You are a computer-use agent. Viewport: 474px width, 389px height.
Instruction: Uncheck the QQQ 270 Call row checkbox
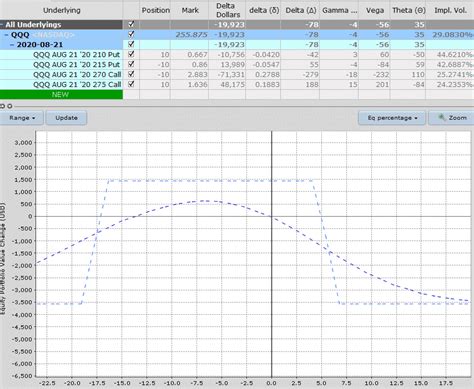pos(131,74)
